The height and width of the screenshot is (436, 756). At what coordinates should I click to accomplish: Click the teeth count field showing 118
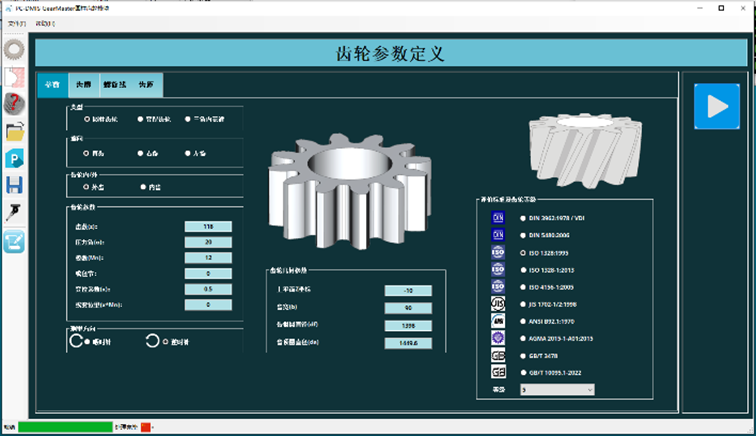pyautogui.click(x=208, y=226)
